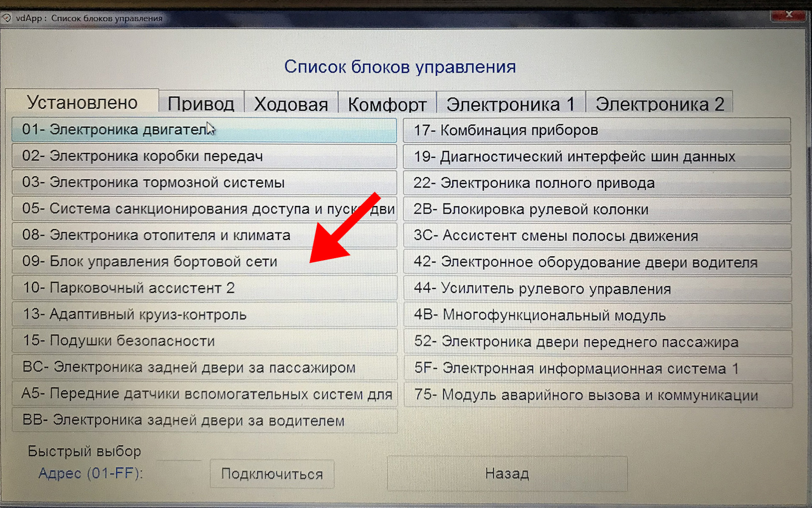Switch to the Привод tab
Viewport: 812px width, 508px height.
pos(201,103)
